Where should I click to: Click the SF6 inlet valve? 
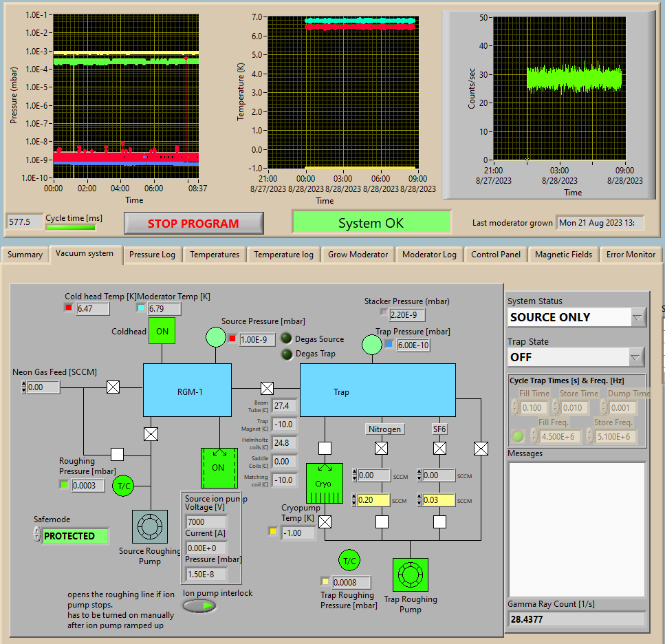click(x=440, y=449)
